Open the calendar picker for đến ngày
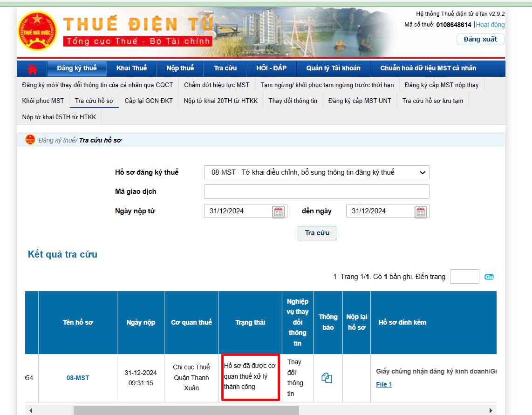This screenshot has width=532, height=415. point(420,211)
